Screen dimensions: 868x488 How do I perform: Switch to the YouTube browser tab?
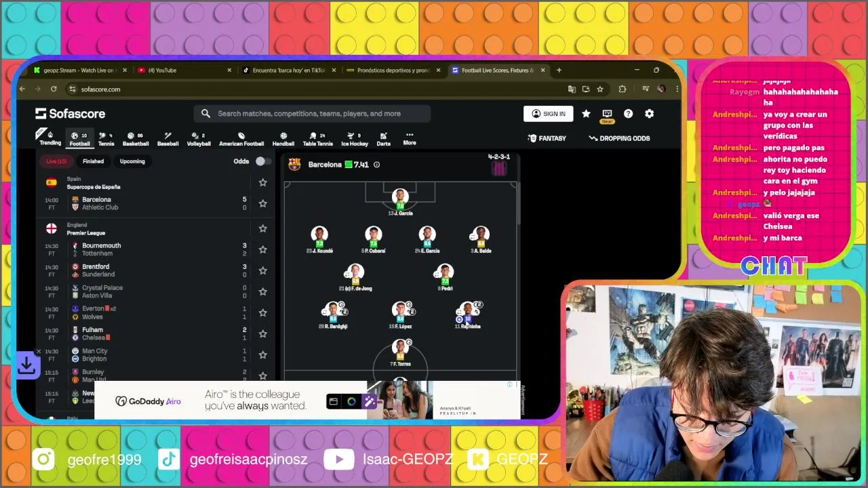183,70
